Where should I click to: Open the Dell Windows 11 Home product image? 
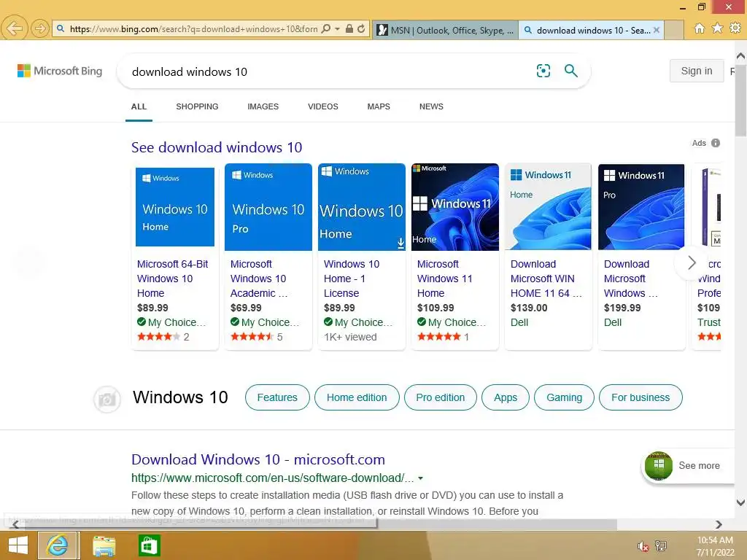tap(549, 207)
